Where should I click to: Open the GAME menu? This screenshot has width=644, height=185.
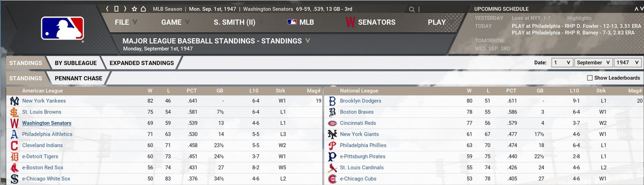tap(176, 22)
